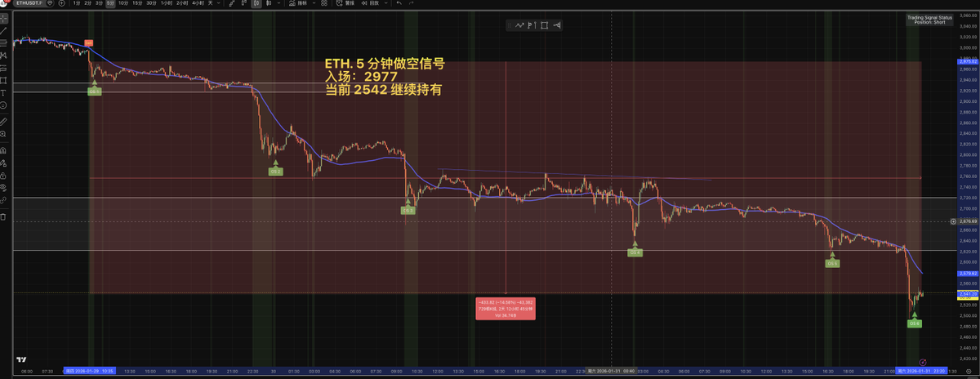The width and height of the screenshot is (980, 379).
Task: Click the redo arrow in top toolbar
Action: (411, 3)
